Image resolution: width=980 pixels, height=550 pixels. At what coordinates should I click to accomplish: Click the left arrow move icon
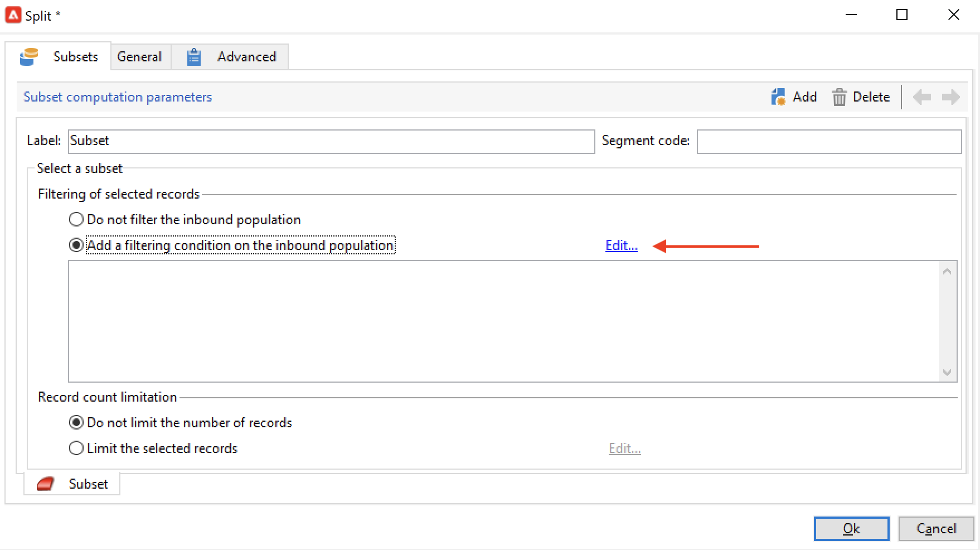(922, 97)
